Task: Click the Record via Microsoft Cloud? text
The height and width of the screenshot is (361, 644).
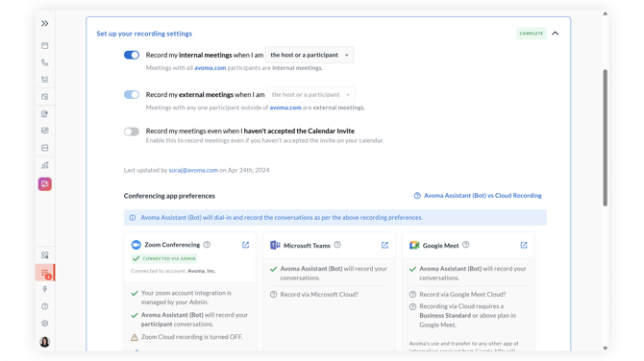Action: [319, 295]
